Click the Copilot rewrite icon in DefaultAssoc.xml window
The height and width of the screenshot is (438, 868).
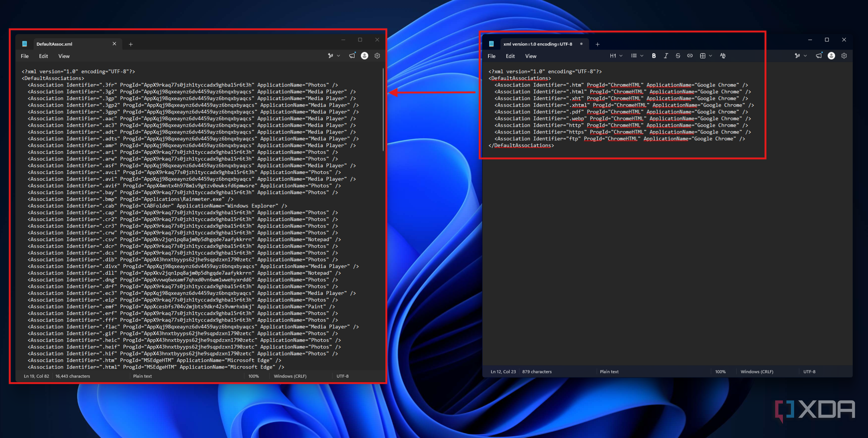pos(330,56)
